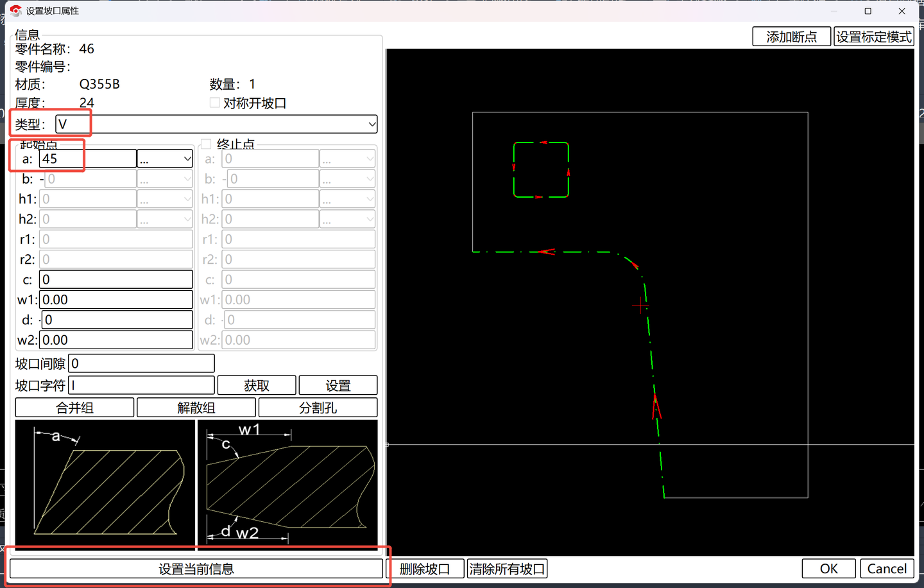Expand the dropdown beside start point a
This screenshot has width=924, height=588.
pos(187,159)
